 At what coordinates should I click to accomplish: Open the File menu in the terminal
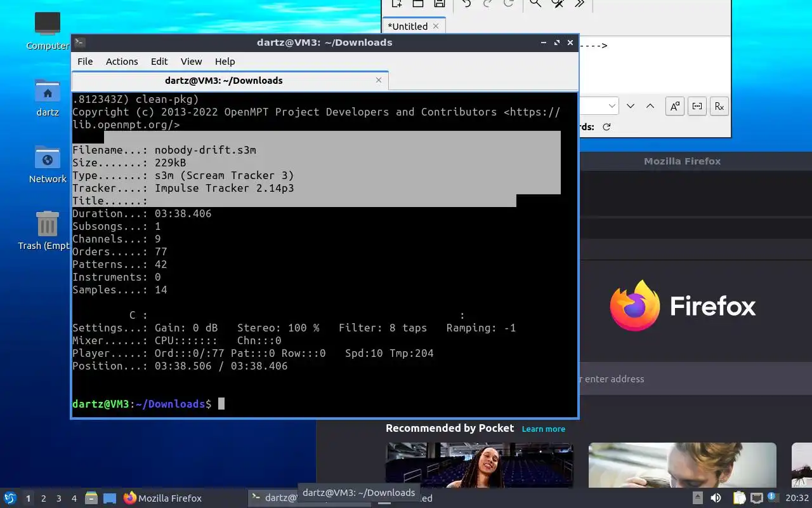pyautogui.click(x=85, y=62)
